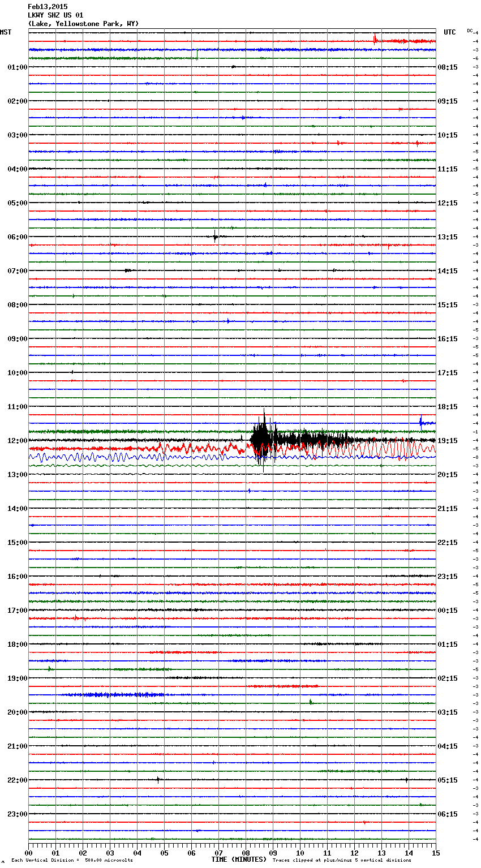The image size is (481, 868).
Task: Click the MST timezone header
Action: [6, 32]
